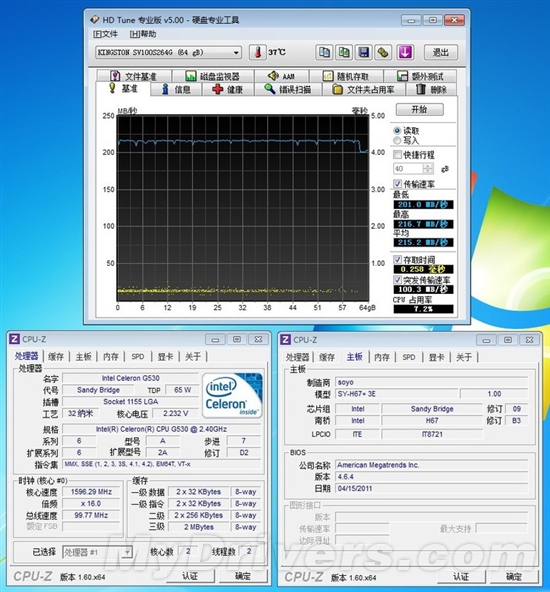The height and width of the screenshot is (592, 550).
Task: Click the 开始 start button
Action: click(x=419, y=109)
